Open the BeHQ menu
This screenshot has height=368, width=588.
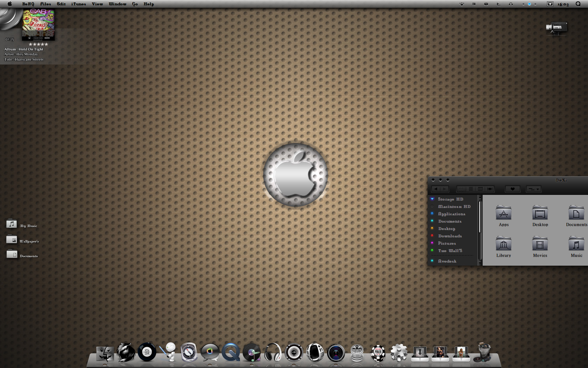point(28,4)
